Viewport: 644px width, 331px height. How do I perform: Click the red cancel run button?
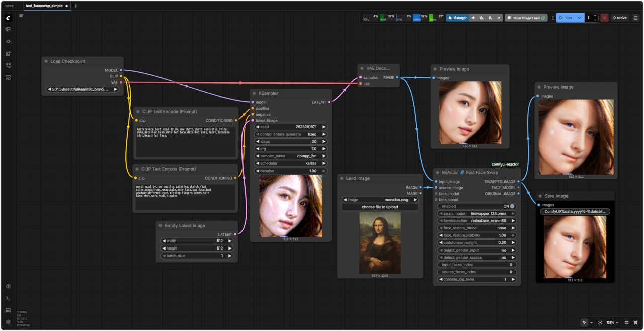[x=604, y=18]
